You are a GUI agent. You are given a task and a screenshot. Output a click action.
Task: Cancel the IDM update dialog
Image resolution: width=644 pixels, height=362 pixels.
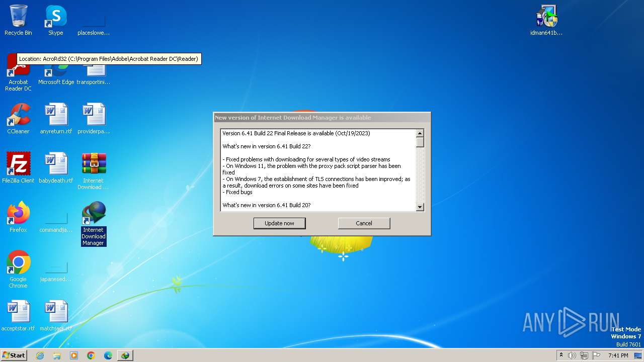[364, 223]
